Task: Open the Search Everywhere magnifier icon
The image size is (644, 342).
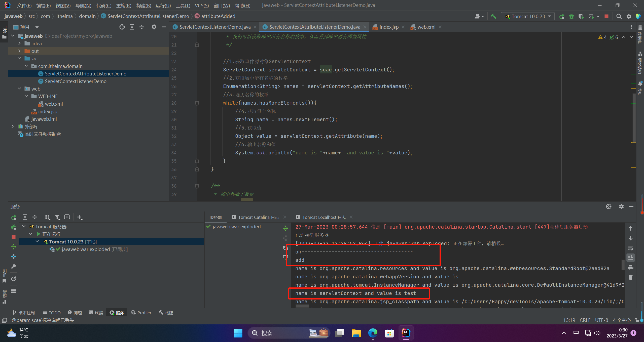Action: 619,16
